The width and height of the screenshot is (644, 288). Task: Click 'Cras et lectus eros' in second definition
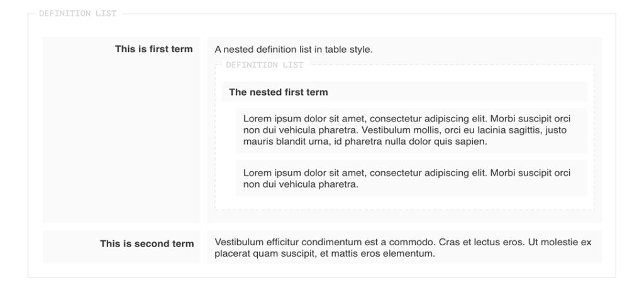tap(482, 242)
